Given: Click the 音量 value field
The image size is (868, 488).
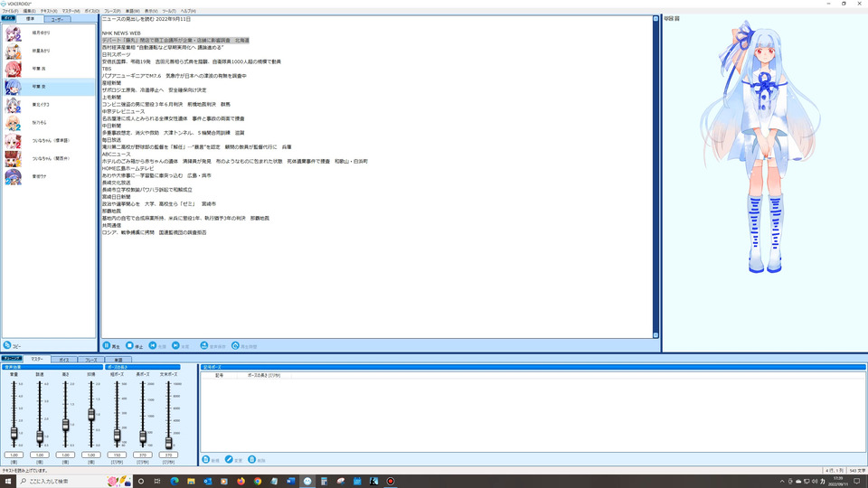Looking at the screenshot, I should click(14, 455).
